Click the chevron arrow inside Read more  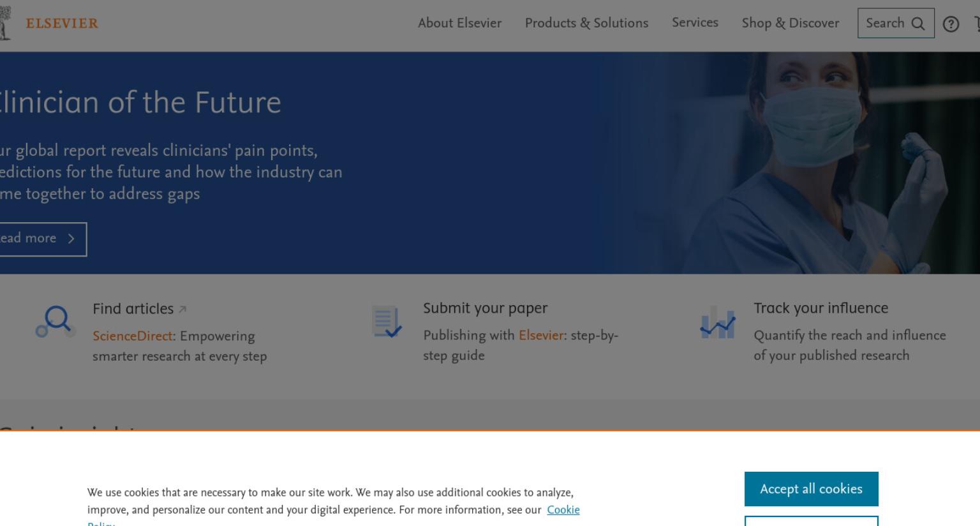tap(71, 239)
